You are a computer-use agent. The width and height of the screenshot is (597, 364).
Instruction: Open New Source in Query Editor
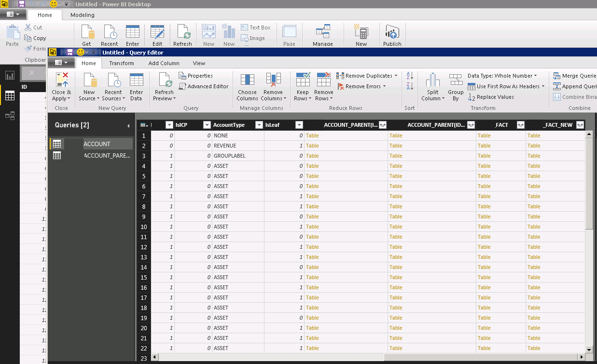[89, 87]
